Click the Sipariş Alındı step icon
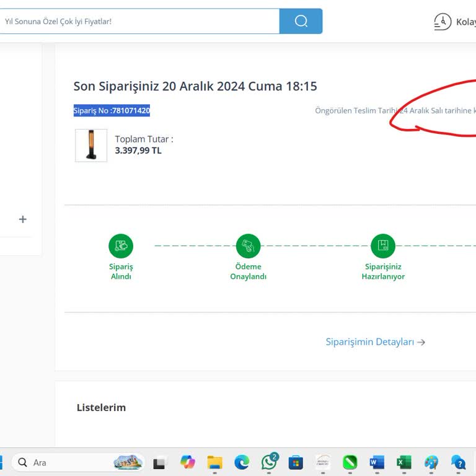 pyautogui.click(x=121, y=246)
